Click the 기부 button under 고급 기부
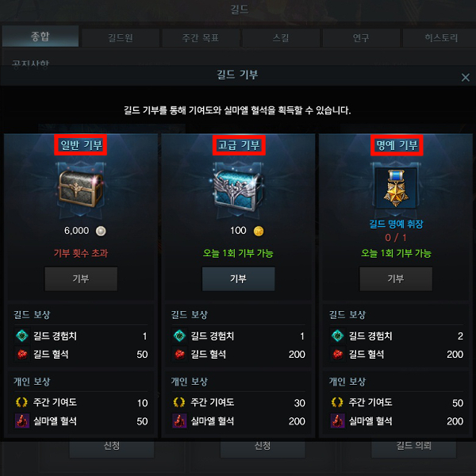The width and height of the screenshot is (476, 476). pyautogui.click(x=238, y=279)
